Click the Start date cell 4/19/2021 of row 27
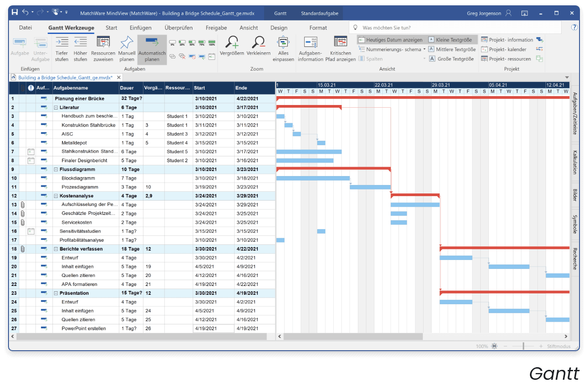 214,328
